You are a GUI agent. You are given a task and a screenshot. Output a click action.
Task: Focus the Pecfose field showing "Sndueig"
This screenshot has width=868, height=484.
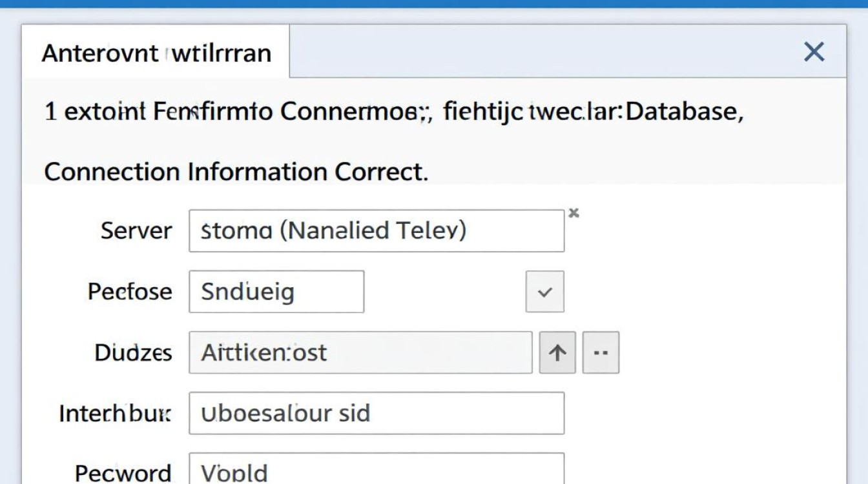point(276,292)
